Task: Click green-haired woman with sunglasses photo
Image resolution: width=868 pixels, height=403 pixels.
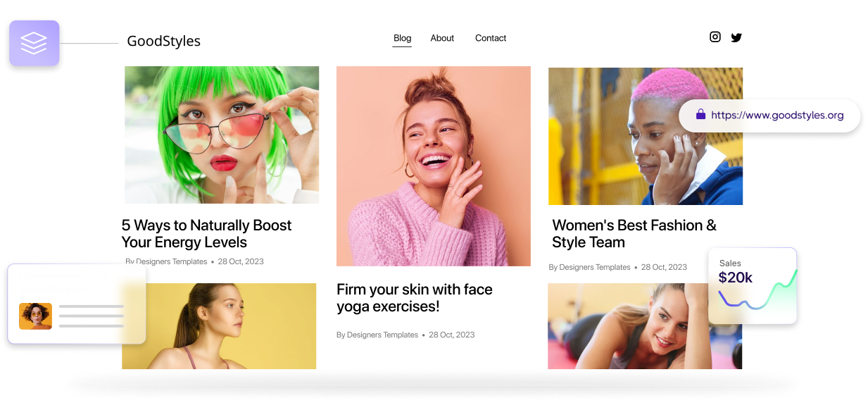Action: coord(222,135)
